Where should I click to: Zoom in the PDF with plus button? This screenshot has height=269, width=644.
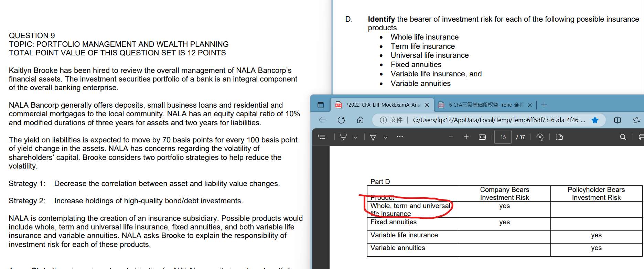(466, 137)
